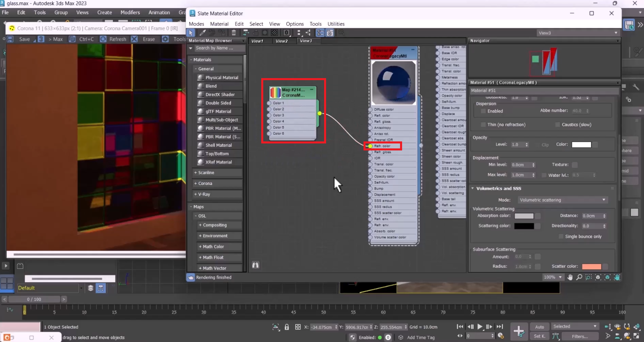Expand the Scanline materials group
The height and width of the screenshot is (342, 644).
pos(206,173)
